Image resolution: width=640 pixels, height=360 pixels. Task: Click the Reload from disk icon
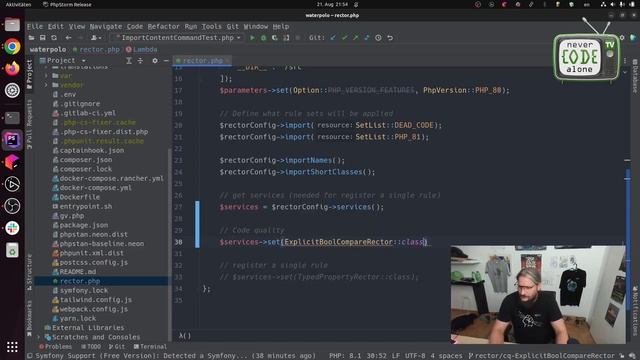(54, 38)
